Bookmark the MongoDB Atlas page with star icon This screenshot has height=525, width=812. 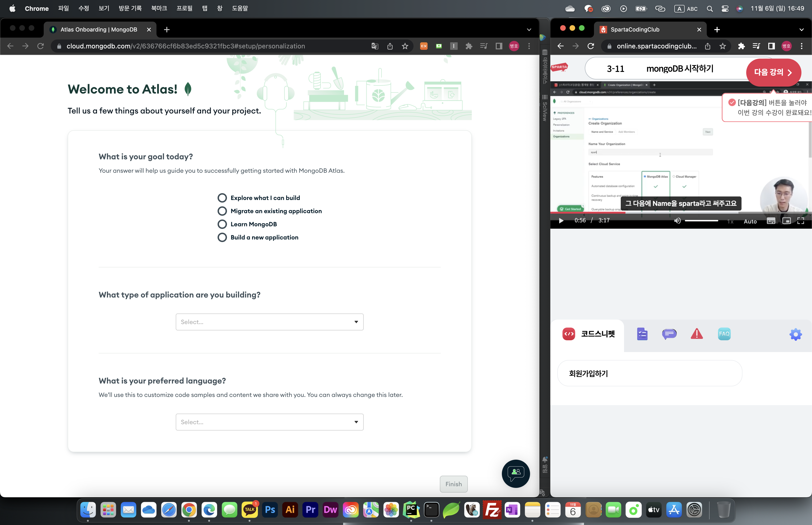405,46
